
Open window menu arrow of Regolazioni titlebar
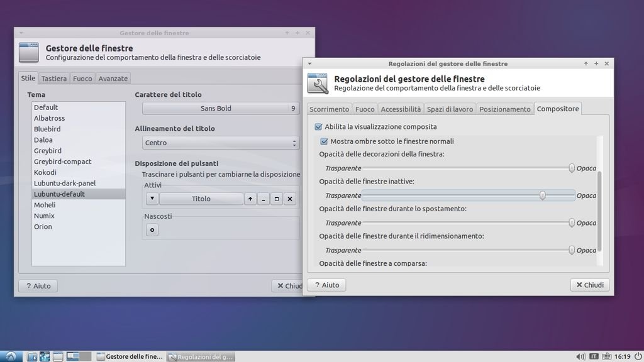coord(309,63)
